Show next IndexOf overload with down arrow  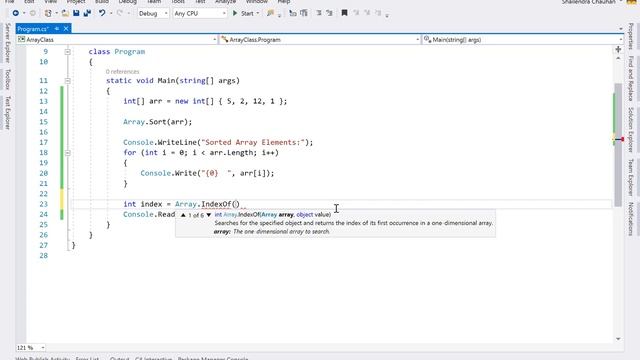[209, 215]
